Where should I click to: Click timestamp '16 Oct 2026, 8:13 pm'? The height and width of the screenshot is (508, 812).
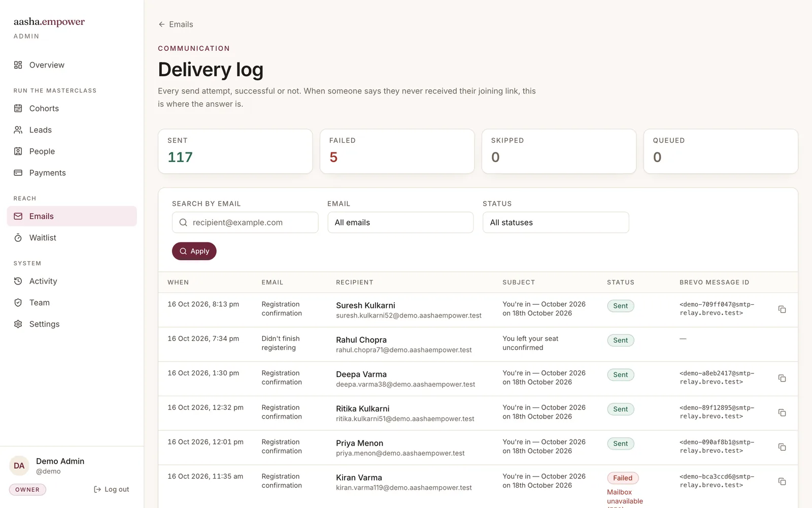pyautogui.click(x=203, y=304)
